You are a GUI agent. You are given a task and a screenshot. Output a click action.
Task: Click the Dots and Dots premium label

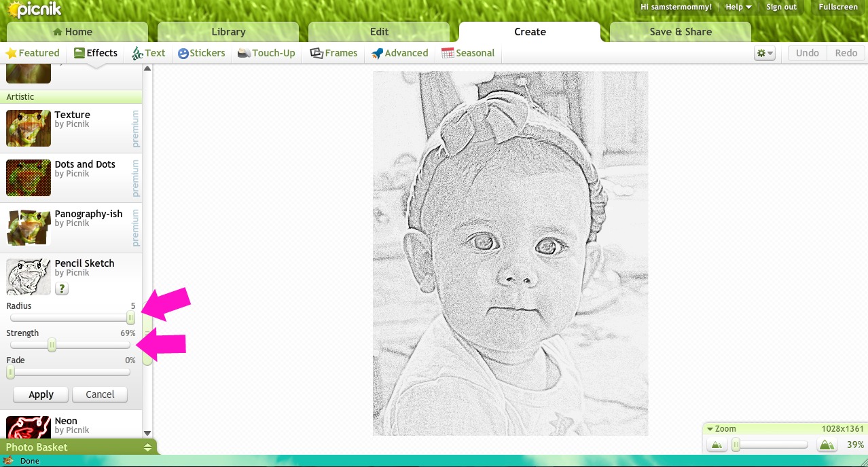pyautogui.click(x=136, y=178)
